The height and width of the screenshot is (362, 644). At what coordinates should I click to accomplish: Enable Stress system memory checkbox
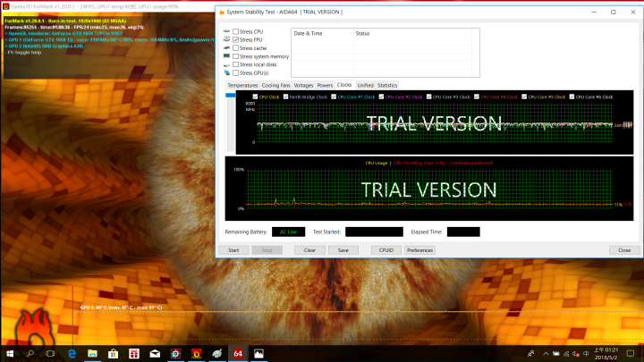click(236, 56)
